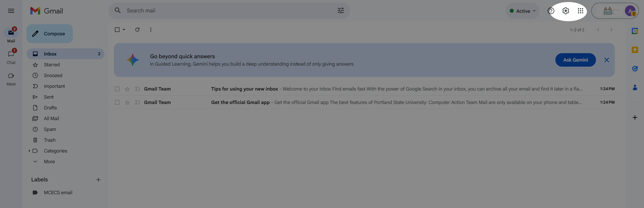Switch to the Chat tab
The height and width of the screenshot is (208, 644).
(x=11, y=57)
